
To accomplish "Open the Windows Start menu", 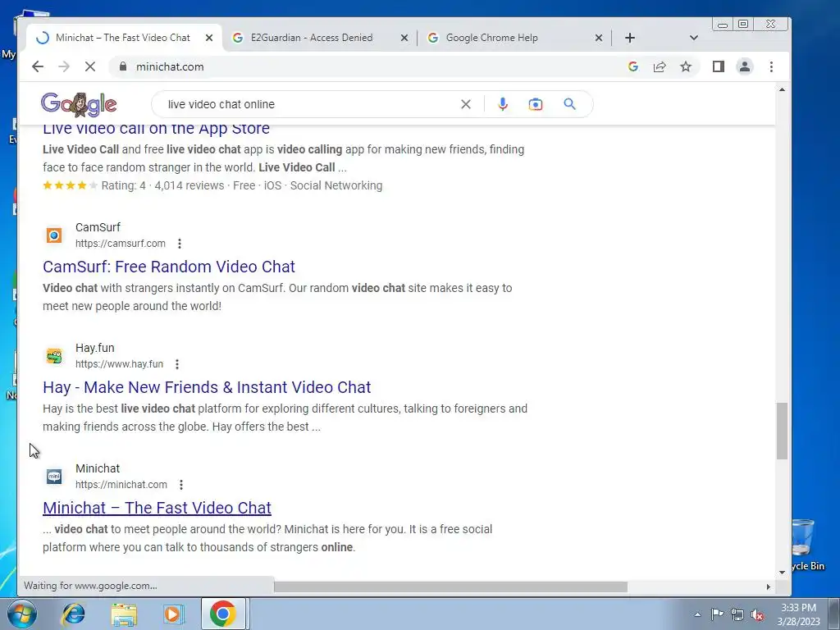I will coord(21,614).
